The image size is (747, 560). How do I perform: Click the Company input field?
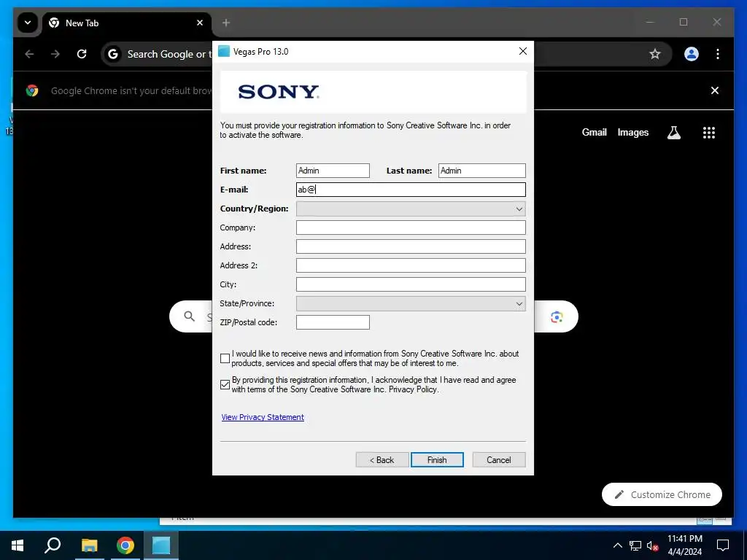tap(411, 227)
